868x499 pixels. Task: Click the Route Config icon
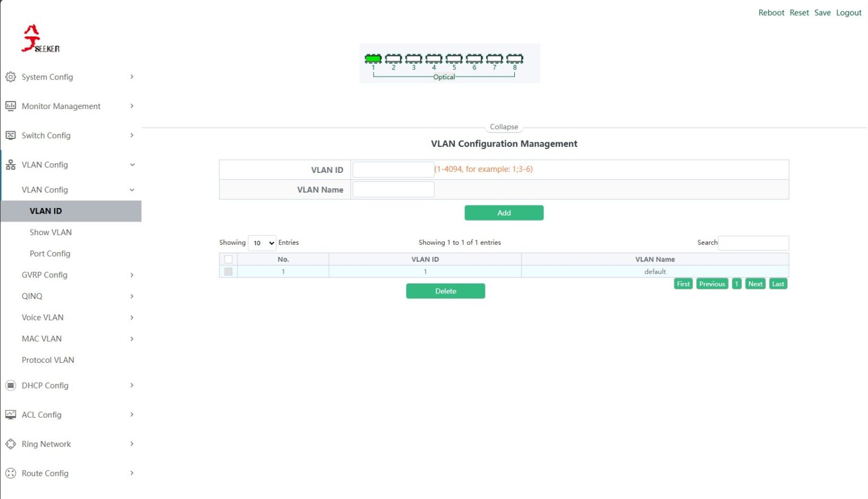[x=10, y=474]
